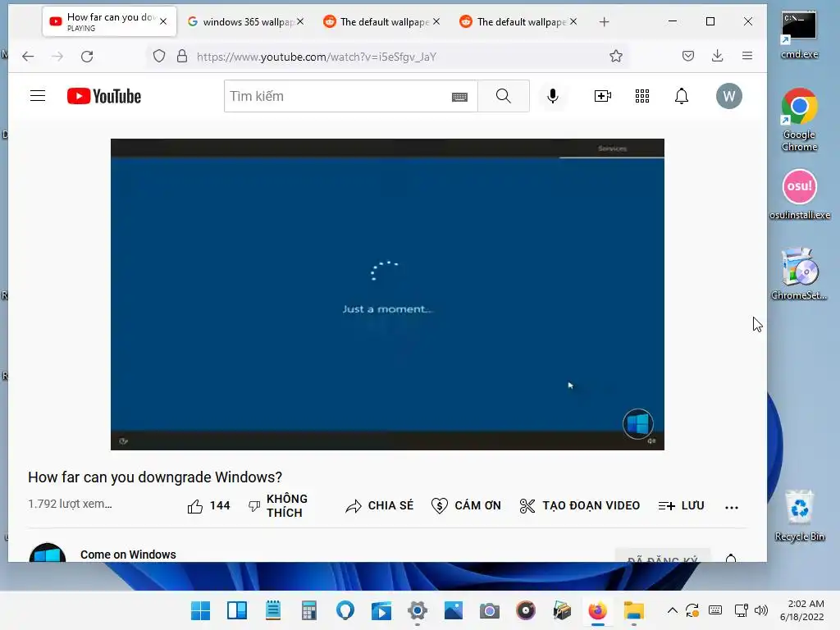Open the Tips lightbulb app in taskbar
This screenshot has width=840, height=630.
click(345, 610)
